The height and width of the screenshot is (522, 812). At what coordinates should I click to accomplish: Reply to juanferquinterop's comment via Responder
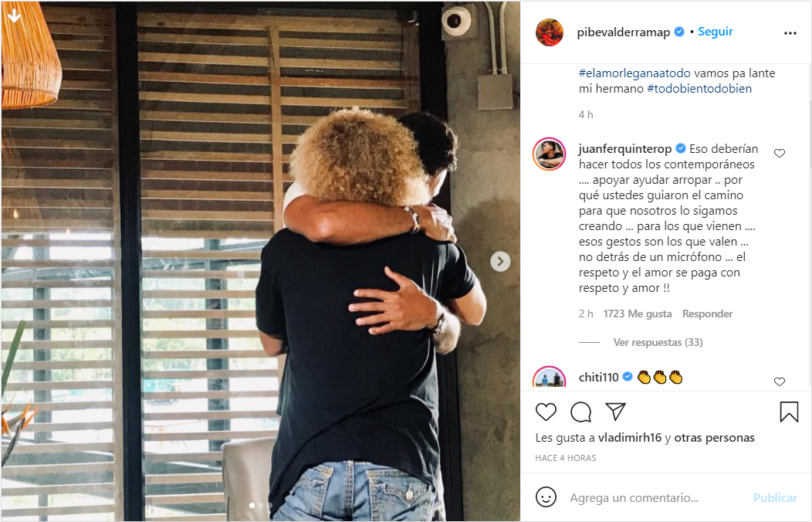(x=707, y=314)
